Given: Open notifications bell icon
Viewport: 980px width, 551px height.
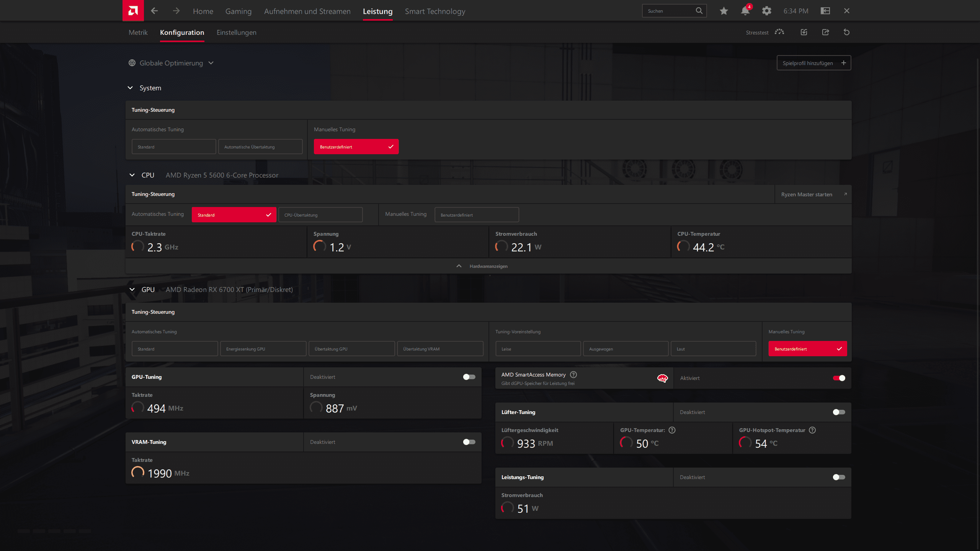Looking at the screenshot, I should 745,11.
